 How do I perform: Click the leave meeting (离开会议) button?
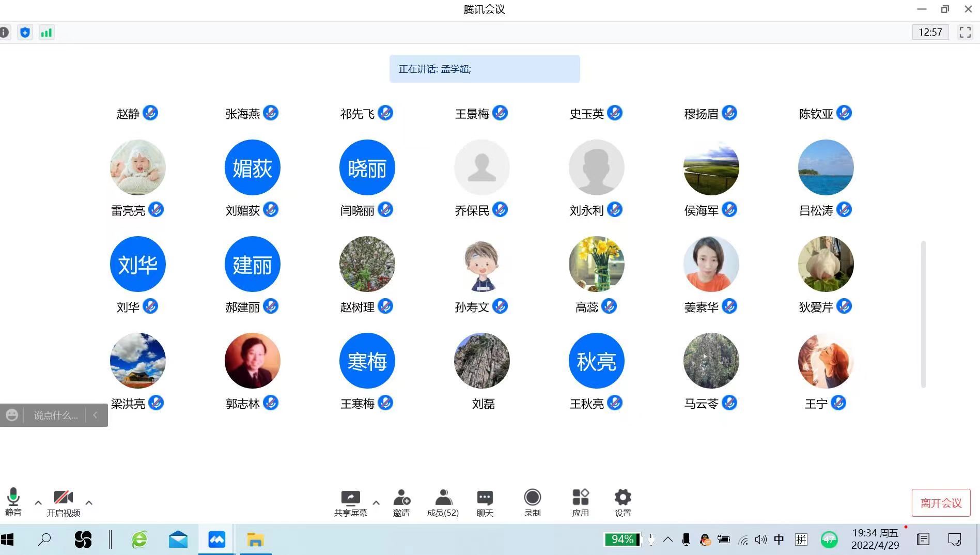941,503
